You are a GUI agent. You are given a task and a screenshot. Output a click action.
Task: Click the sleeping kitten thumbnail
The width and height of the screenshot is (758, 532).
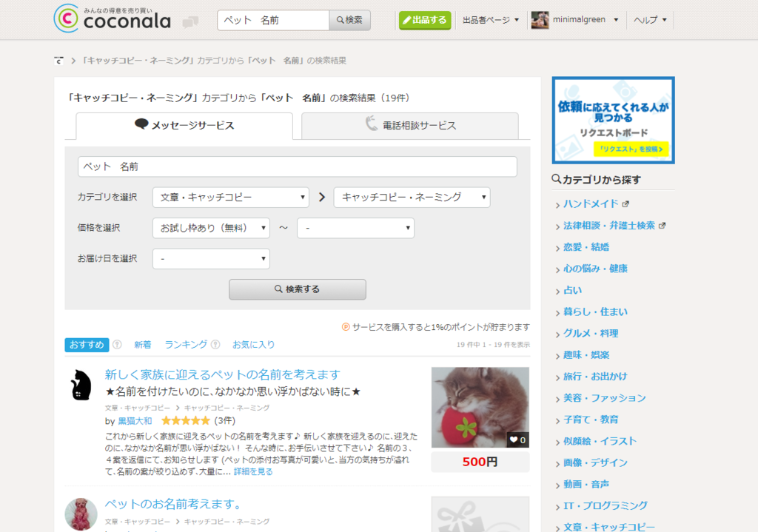(x=480, y=408)
